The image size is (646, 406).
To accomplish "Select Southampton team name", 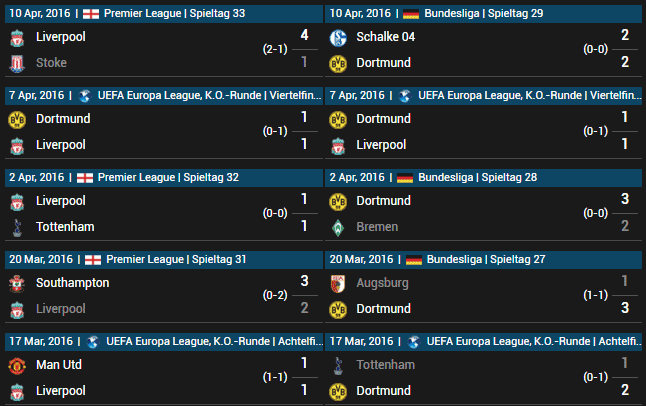I will click(73, 283).
